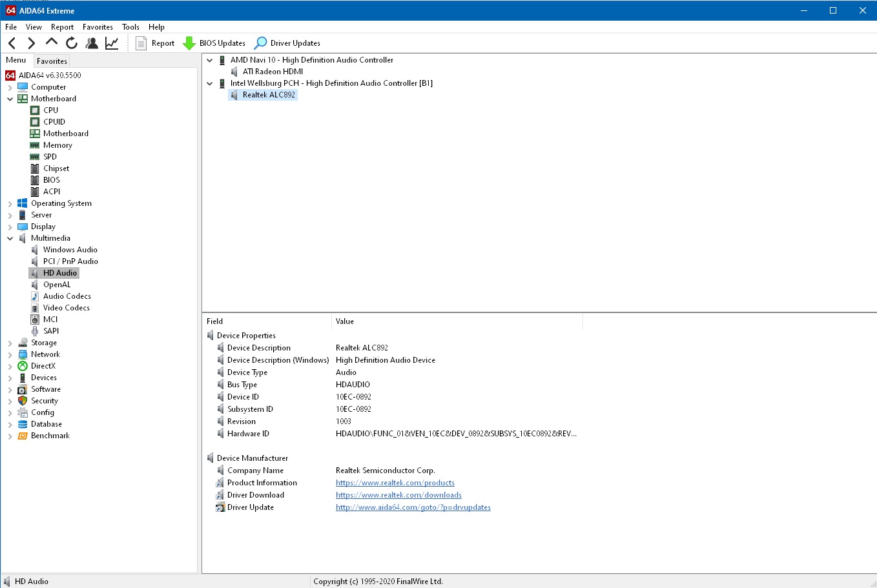Collapse the Motherboard tree node
The width and height of the screenshot is (877, 588).
click(x=10, y=99)
